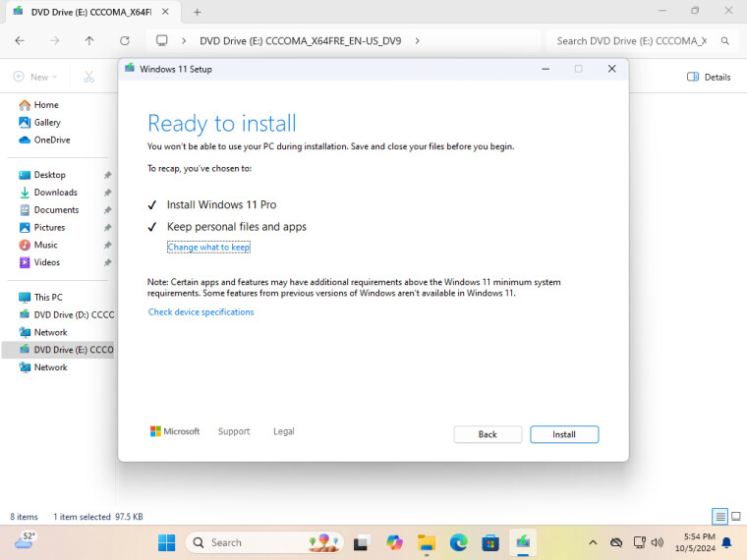Launch Copilot from taskbar
The image size is (747, 560).
pos(394,542)
